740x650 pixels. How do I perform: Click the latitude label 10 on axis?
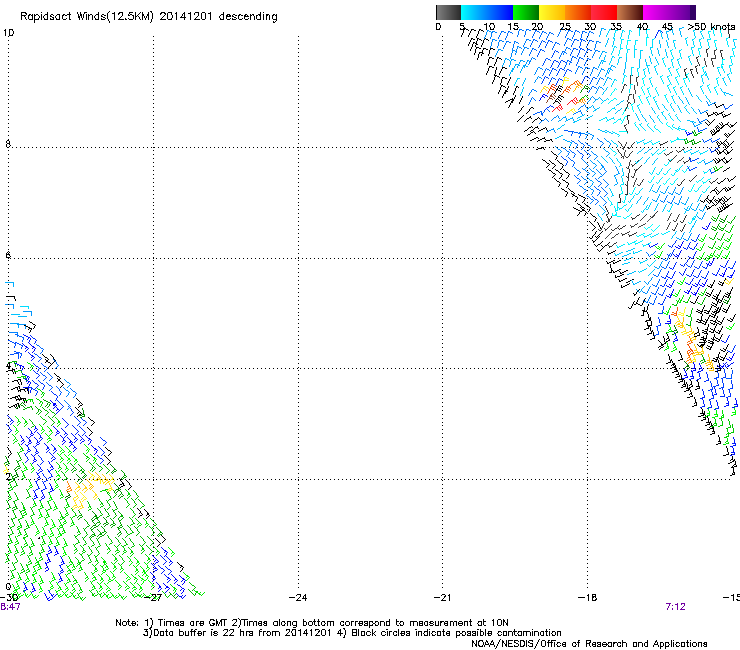pos(8,33)
